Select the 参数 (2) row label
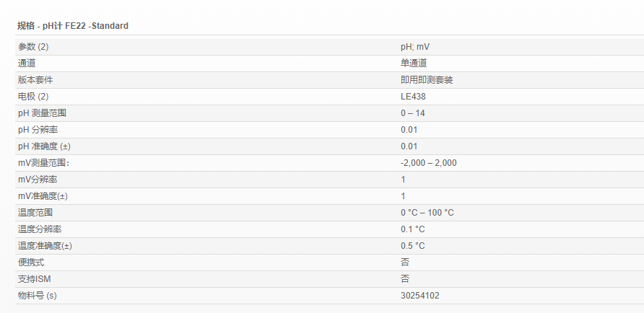This screenshot has height=313, width=644. click(33, 47)
